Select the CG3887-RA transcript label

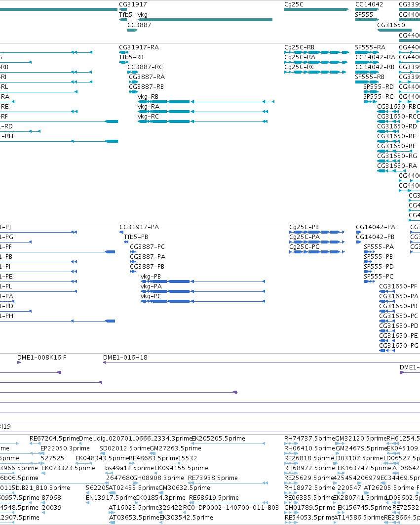[x=147, y=77]
